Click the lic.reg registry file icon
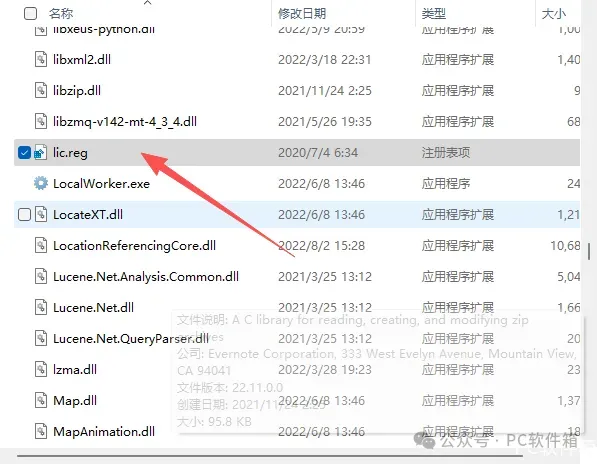597x464 pixels. pos(41,152)
